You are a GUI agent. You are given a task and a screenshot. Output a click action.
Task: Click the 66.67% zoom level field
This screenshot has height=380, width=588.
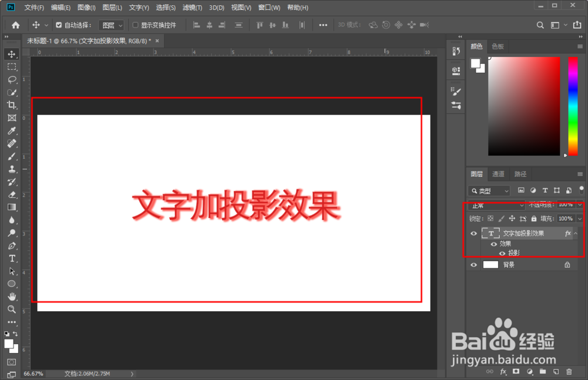[x=34, y=374]
